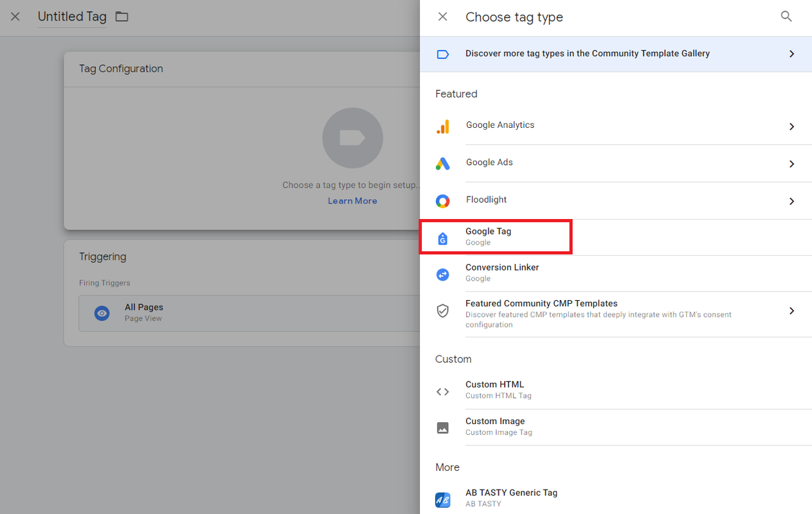Edit the Untitled Tag name field
The image size is (812, 514).
(x=72, y=17)
